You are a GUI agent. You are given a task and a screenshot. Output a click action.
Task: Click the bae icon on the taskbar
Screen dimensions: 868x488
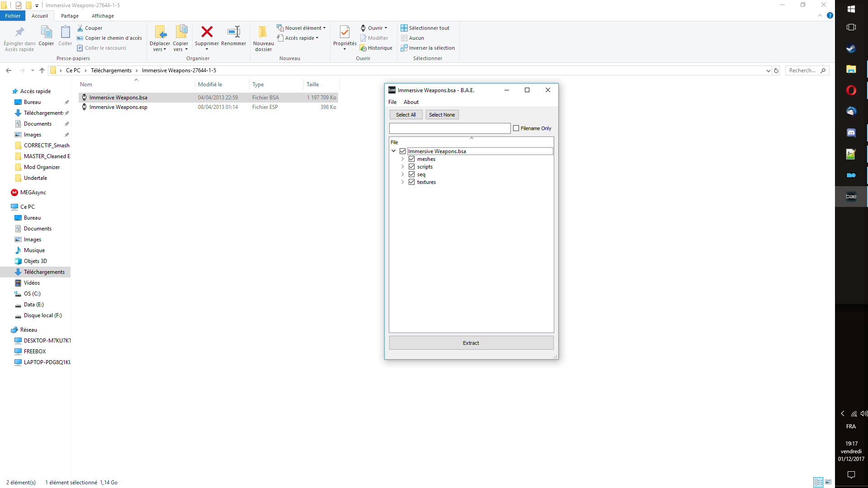coord(851,196)
